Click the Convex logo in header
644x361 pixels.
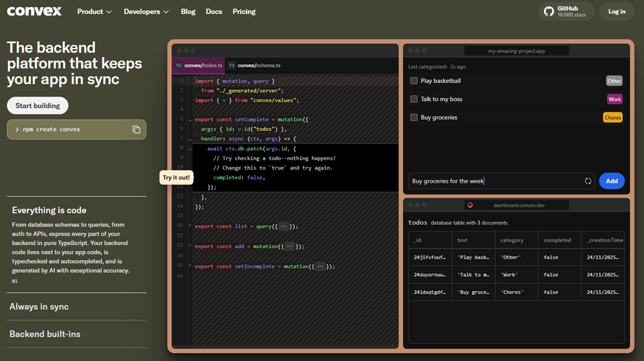(x=34, y=11)
